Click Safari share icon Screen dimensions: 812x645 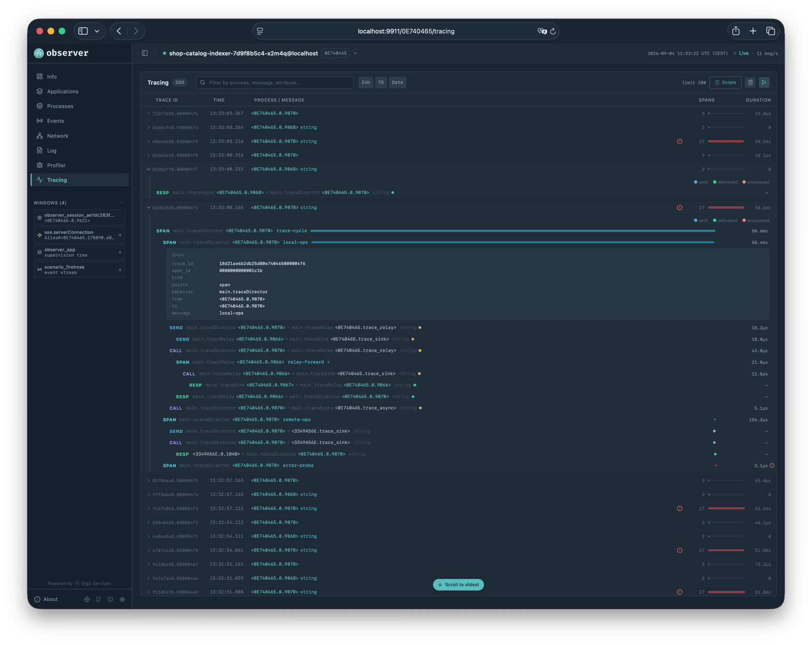[736, 31]
